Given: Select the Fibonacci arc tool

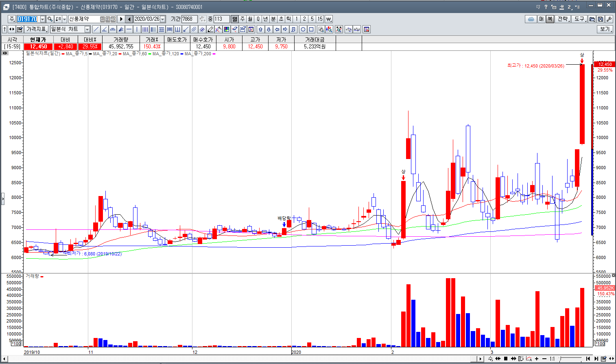Looking at the screenshot, I should pos(112,29).
